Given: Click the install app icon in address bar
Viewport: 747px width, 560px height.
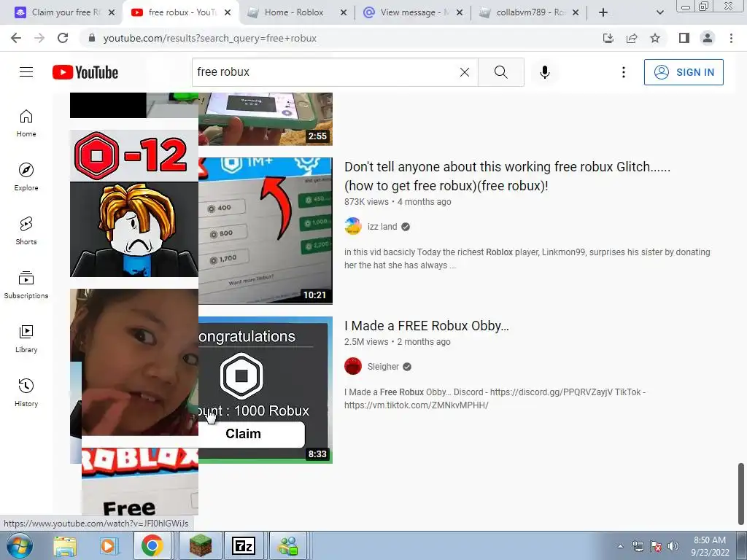Looking at the screenshot, I should click(608, 38).
